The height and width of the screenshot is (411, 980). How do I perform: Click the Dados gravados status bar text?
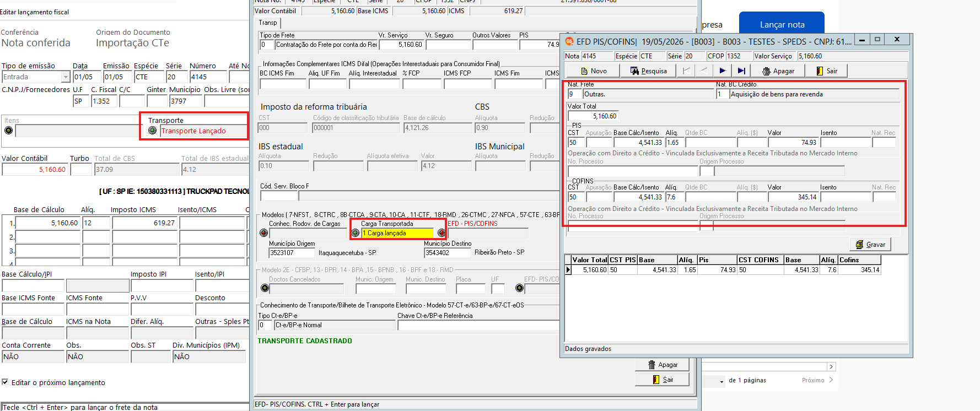point(588,349)
